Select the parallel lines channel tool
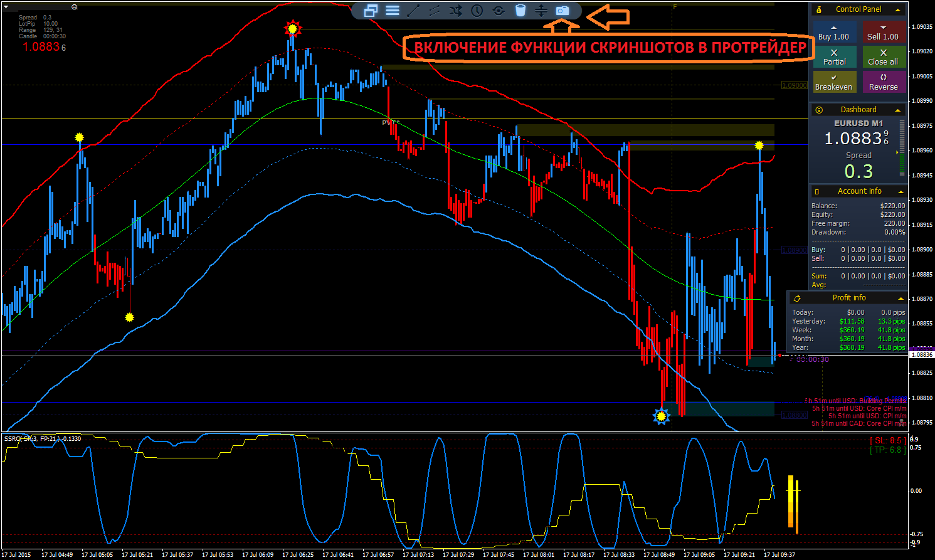Image resolution: width=935 pixels, height=560 pixels. tap(435, 11)
